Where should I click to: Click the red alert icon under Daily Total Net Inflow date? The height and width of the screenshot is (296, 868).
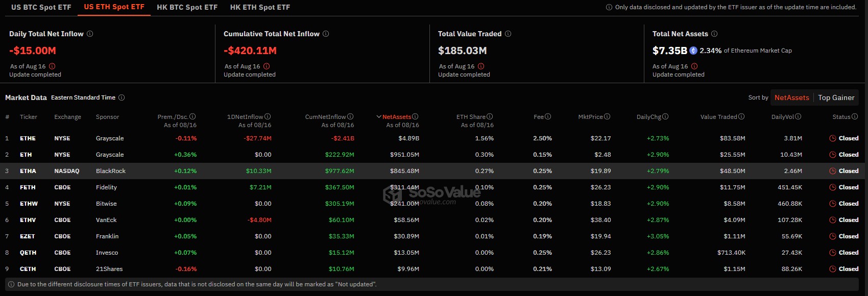(x=52, y=66)
